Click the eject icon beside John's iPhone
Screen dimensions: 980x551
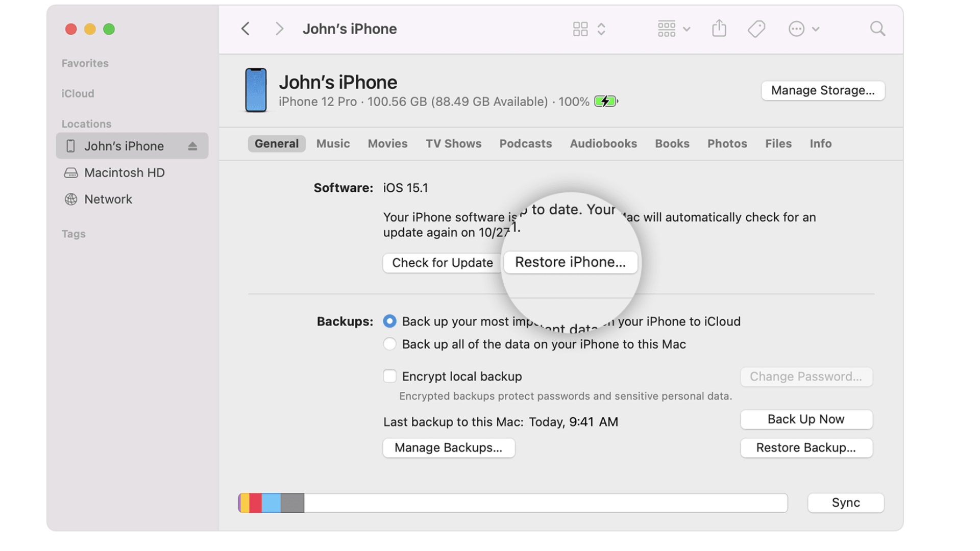(192, 146)
